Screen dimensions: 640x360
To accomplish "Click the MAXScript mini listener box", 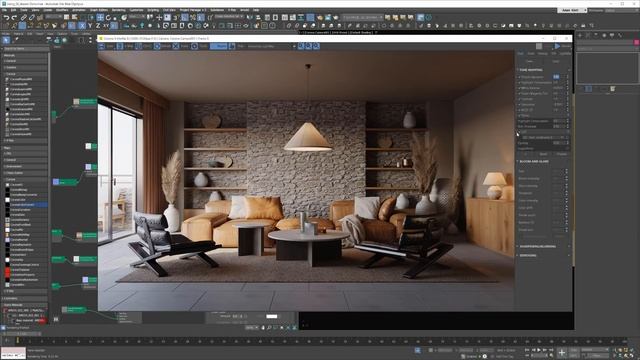I will tap(13, 353).
